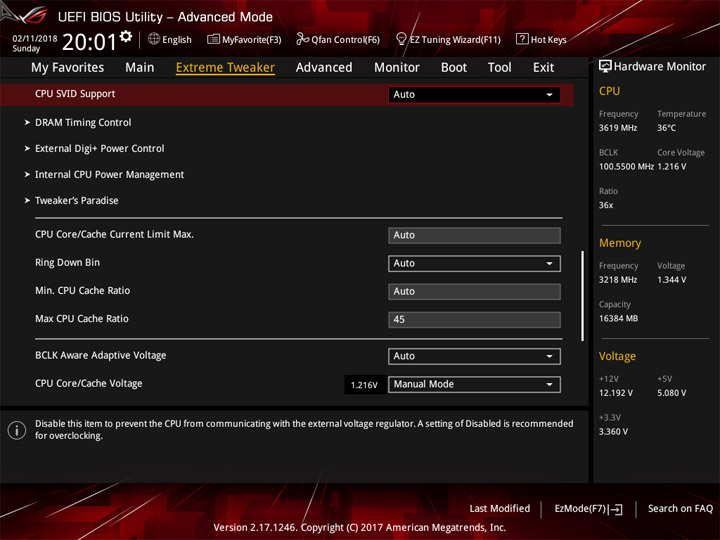This screenshot has width=720, height=540.
Task: Click the globe language icon
Action: 154,39
